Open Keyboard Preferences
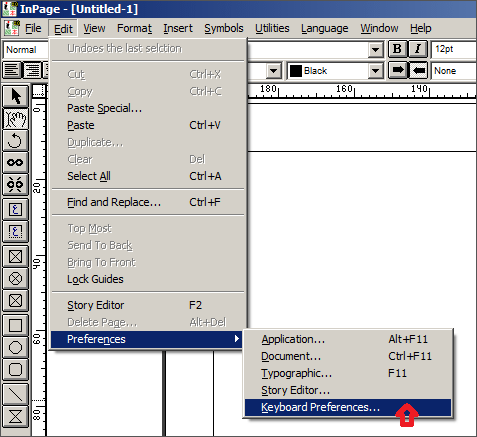 click(348, 407)
